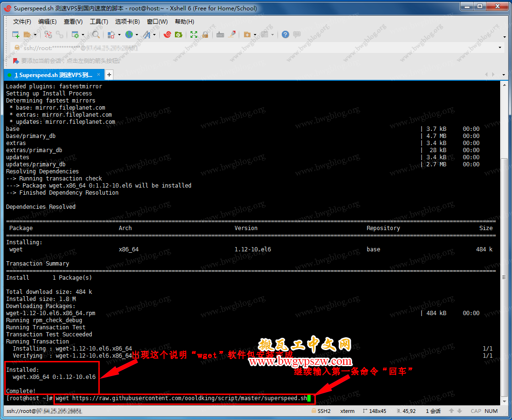
Task: Open the session folder icon
Action: pyautogui.click(x=27, y=34)
